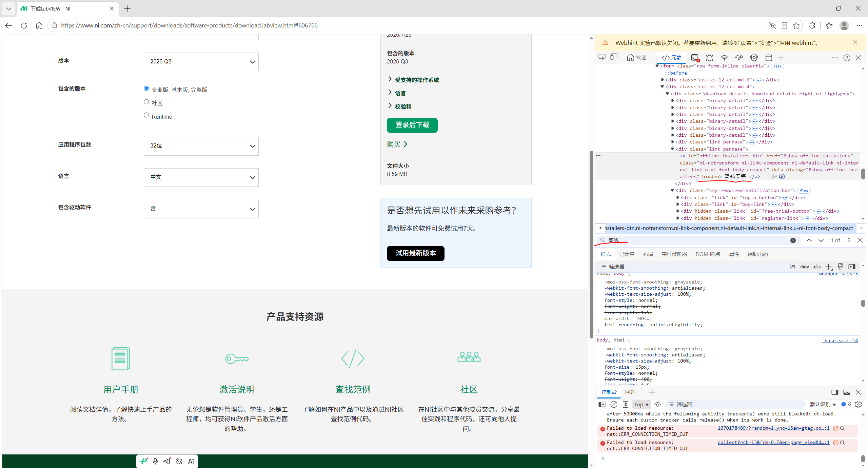This screenshot has width=868, height=468.
Task: Expand the 校验和 section
Action: click(x=399, y=106)
